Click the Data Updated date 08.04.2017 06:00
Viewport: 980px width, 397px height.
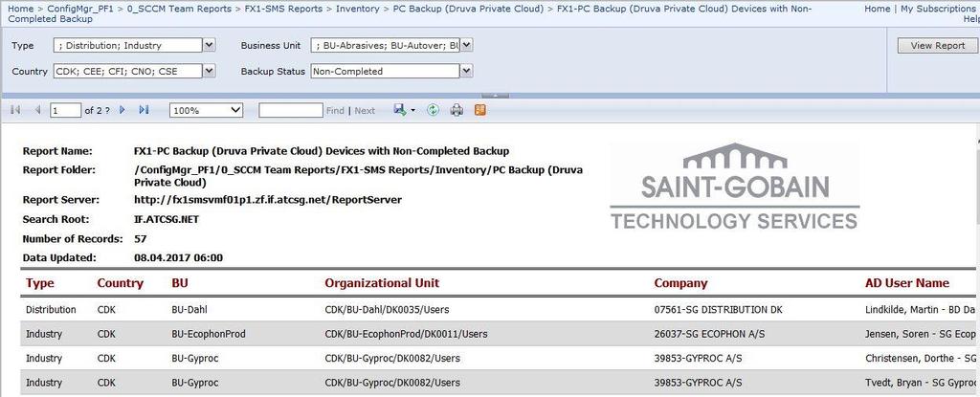[x=178, y=257]
